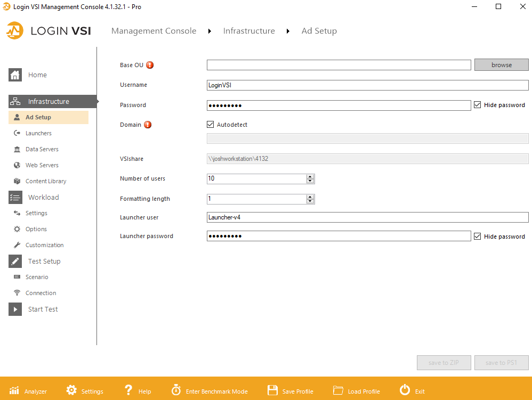
Task: Decrease the Formatting length value
Action: [310, 201]
